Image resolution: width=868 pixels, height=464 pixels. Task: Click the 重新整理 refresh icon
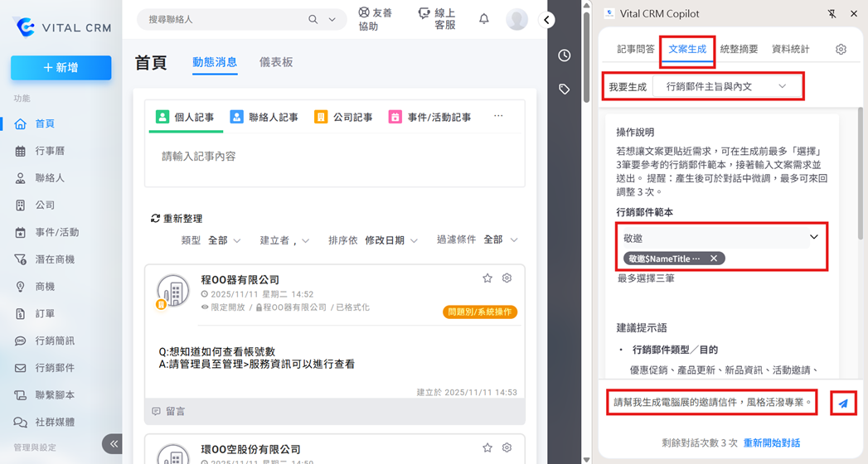coord(155,219)
